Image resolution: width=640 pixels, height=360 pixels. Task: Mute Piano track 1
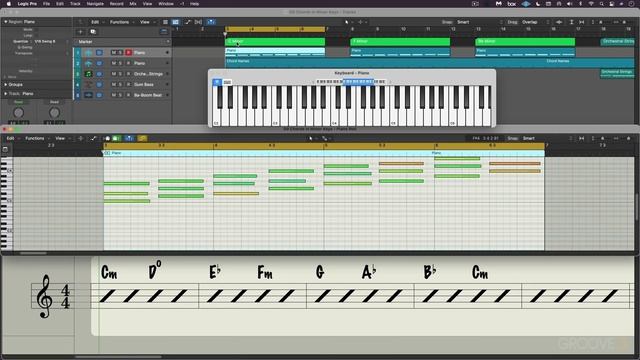pyautogui.click(x=113, y=53)
